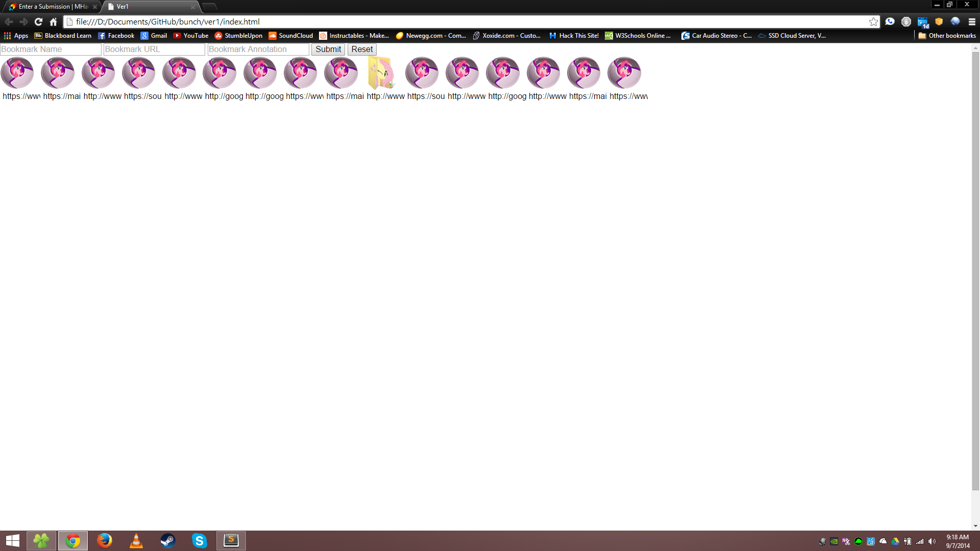The width and height of the screenshot is (980, 551).
Task: Open Steam from the taskbar
Action: (167, 540)
